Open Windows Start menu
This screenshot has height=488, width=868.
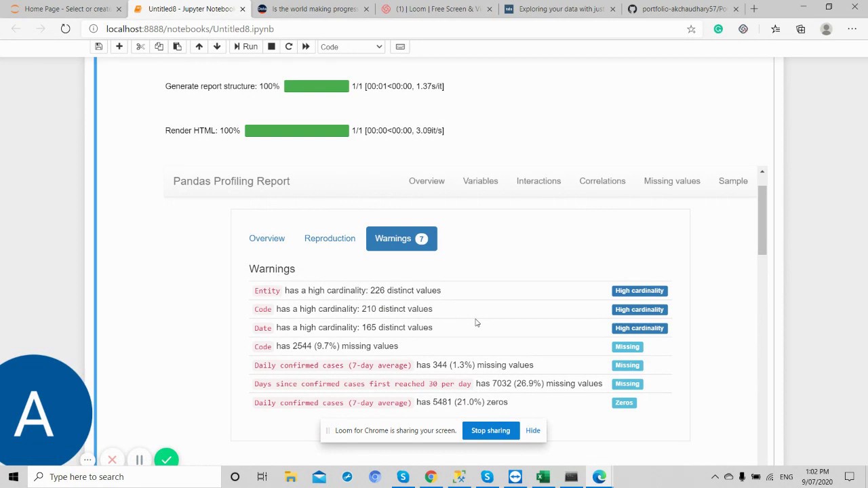[14, 476]
